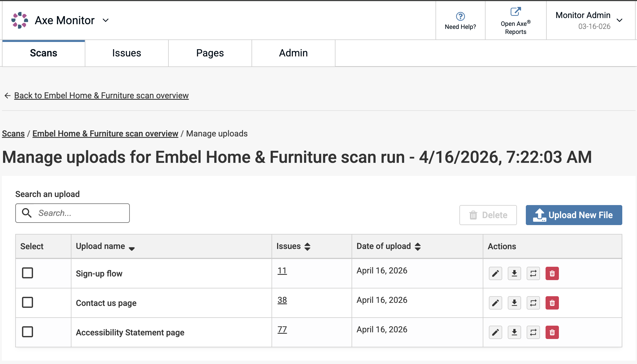This screenshot has width=637, height=364.
Task: Download the Contact us page upload
Action: coord(514,303)
